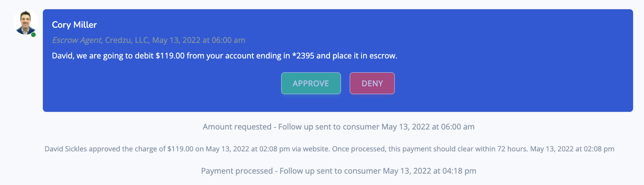Deny the escrow debit request
Screen dimensions: 644x185
pyautogui.click(x=372, y=83)
